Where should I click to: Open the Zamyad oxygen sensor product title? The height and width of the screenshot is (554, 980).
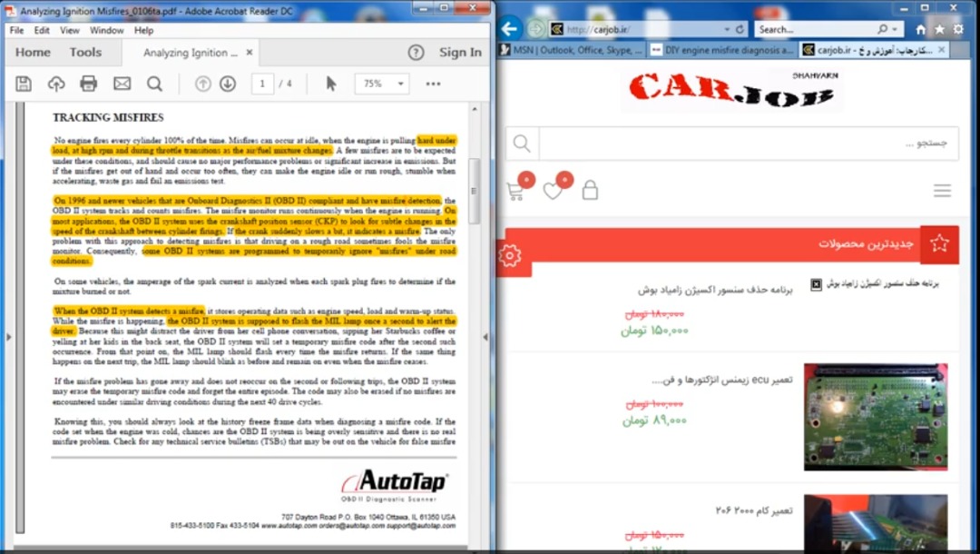coord(715,290)
